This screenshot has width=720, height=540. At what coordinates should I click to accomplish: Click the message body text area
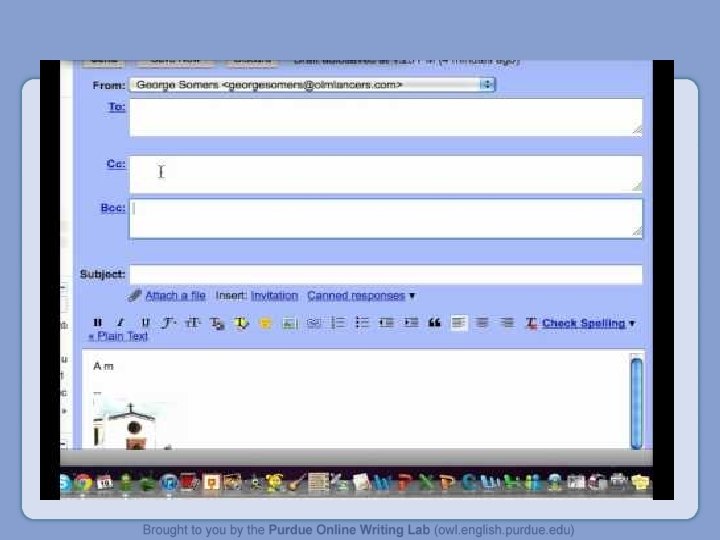point(356,399)
